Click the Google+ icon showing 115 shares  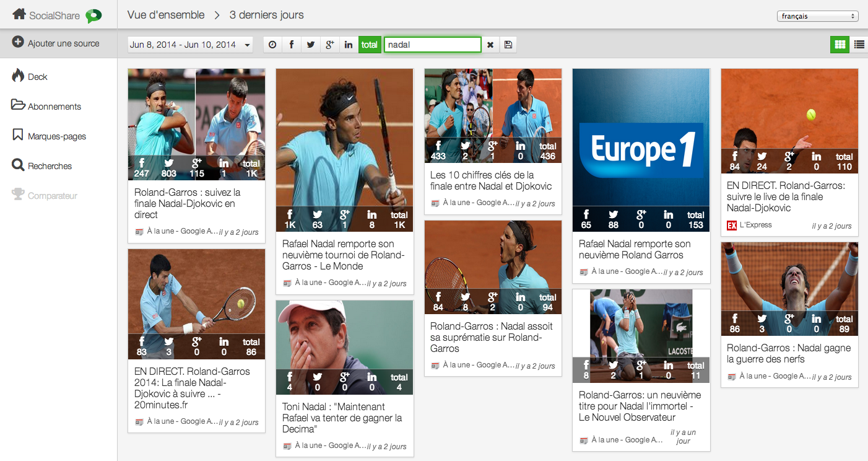point(197,163)
